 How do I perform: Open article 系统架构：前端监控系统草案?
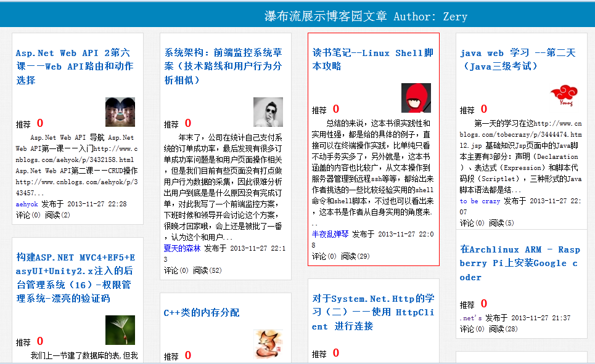coord(223,67)
